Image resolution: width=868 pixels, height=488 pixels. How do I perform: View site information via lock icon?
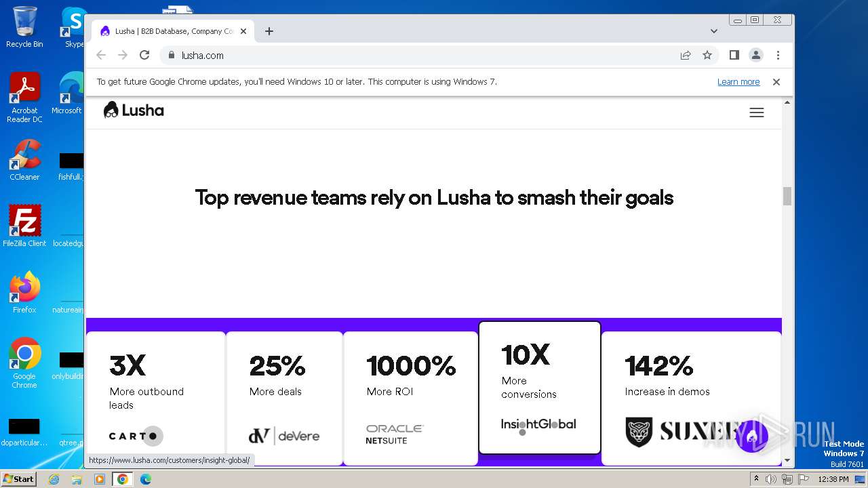click(171, 55)
